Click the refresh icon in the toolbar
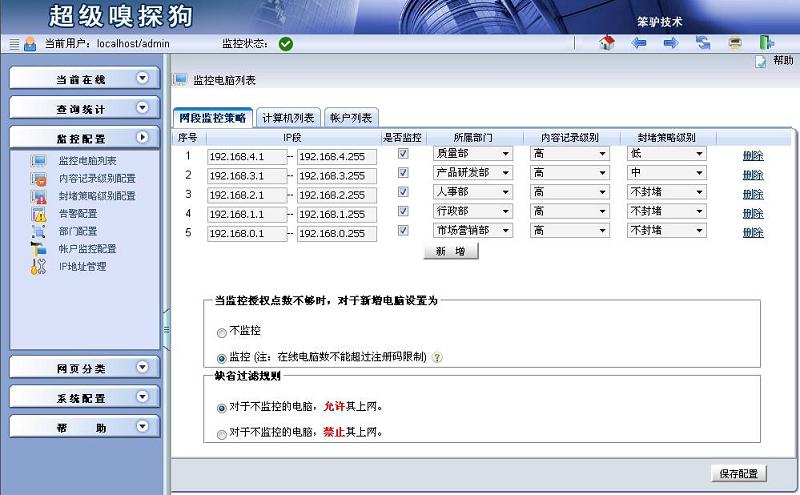This screenshot has width=800, height=495. pos(703,43)
